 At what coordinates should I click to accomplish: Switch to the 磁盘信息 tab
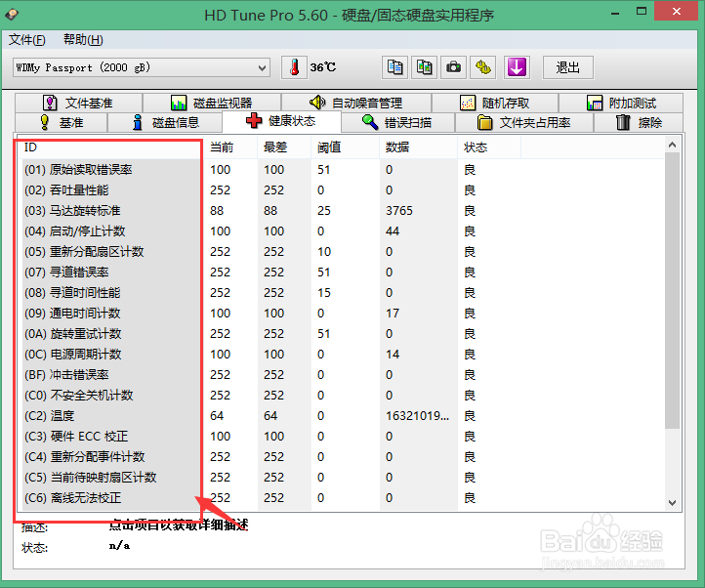click(x=165, y=122)
